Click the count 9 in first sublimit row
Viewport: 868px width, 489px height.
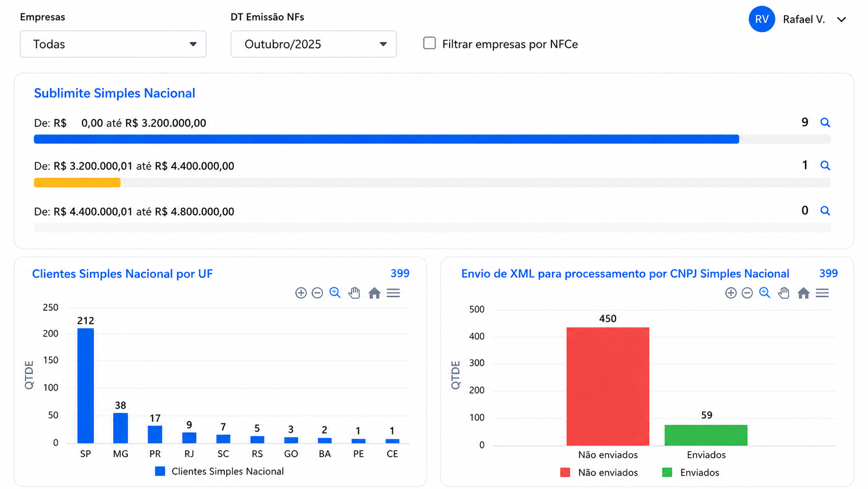pos(805,123)
